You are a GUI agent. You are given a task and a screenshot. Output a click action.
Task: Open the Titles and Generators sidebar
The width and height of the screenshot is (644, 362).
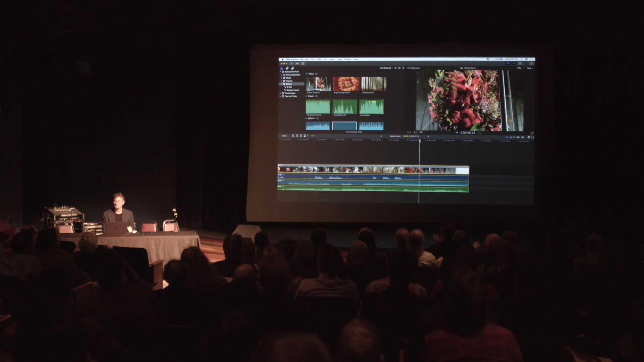(292, 68)
